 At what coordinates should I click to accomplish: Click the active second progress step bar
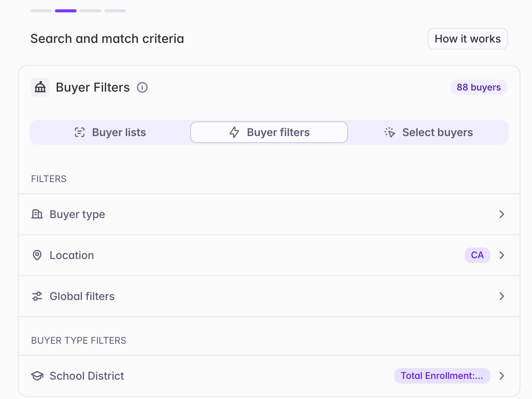click(66, 11)
